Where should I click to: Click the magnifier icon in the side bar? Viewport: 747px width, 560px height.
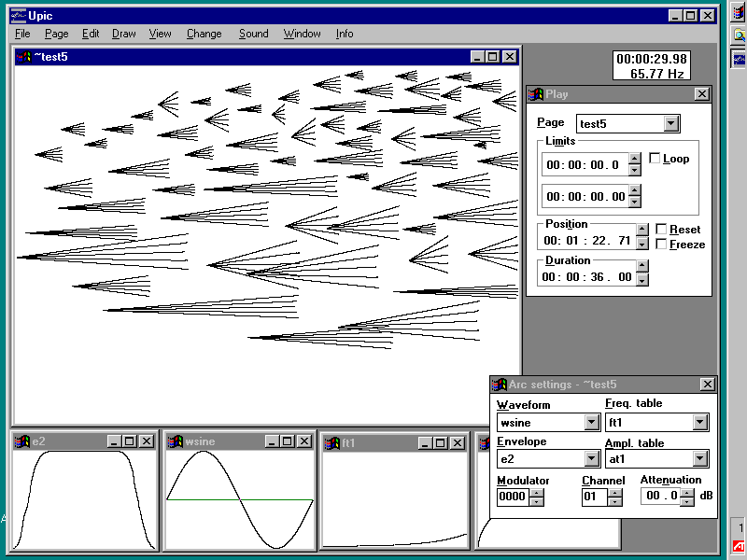(739, 35)
